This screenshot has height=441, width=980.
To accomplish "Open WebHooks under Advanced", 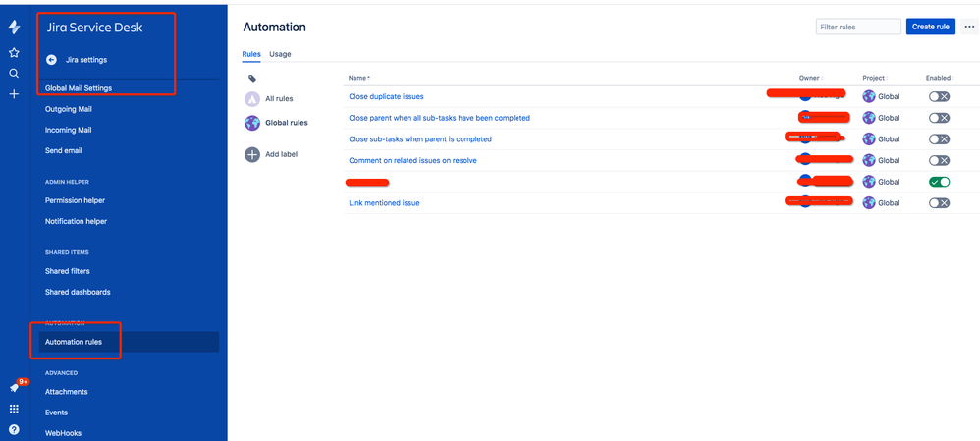I will point(63,433).
